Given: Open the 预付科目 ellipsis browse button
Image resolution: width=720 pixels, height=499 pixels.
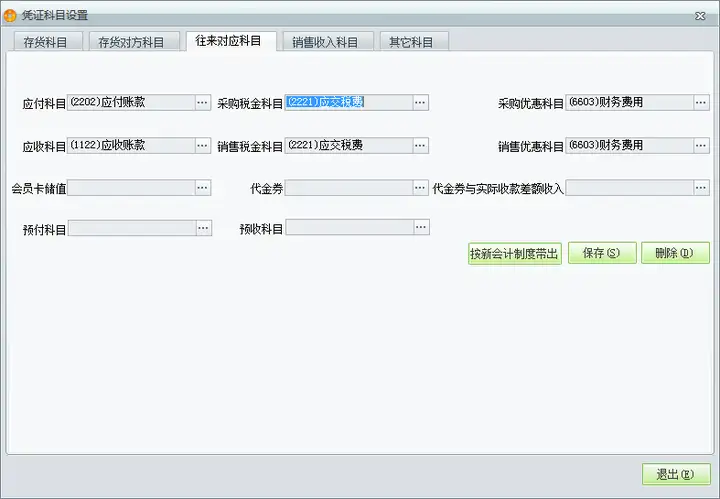Looking at the screenshot, I should (x=203, y=228).
